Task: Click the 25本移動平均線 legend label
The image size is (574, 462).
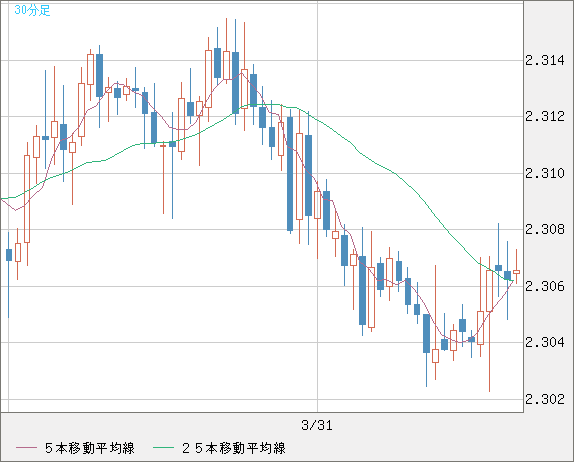Action: [234, 448]
